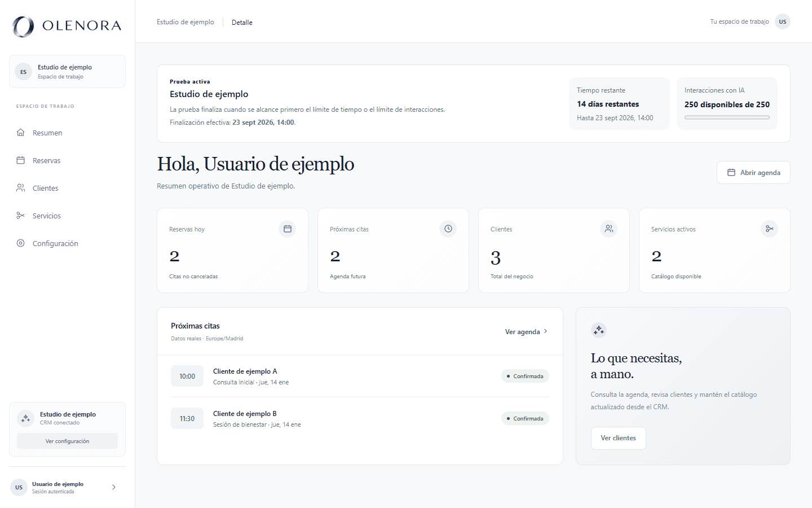Click the '250 disponibles de 250' value
Screen dimensions: 812x508
coord(727,104)
